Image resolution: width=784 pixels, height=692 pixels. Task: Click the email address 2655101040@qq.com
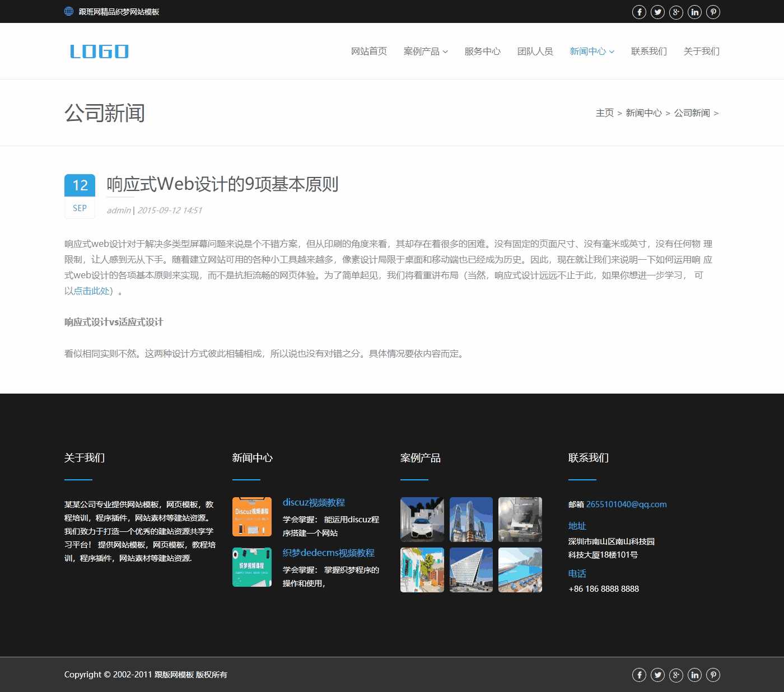(x=626, y=504)
